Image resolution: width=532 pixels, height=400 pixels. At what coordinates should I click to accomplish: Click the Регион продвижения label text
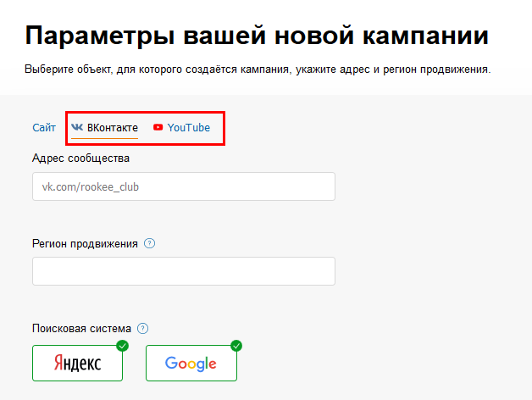(x=85, y=243)
